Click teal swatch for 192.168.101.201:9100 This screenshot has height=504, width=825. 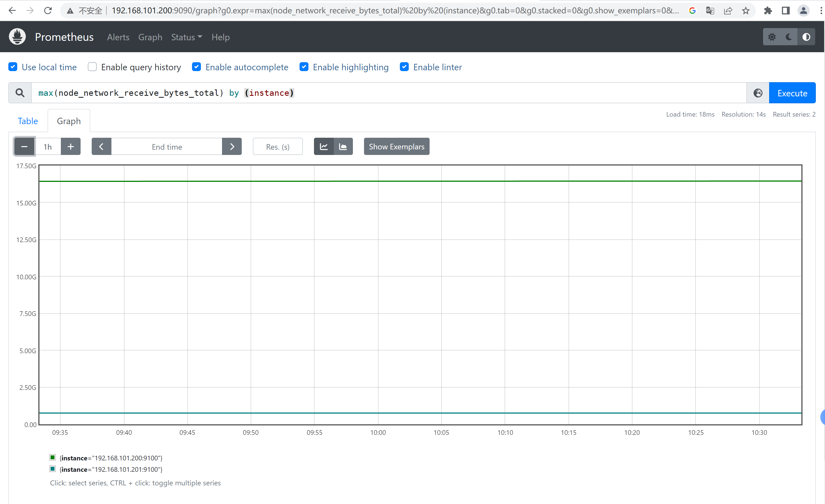53,469
